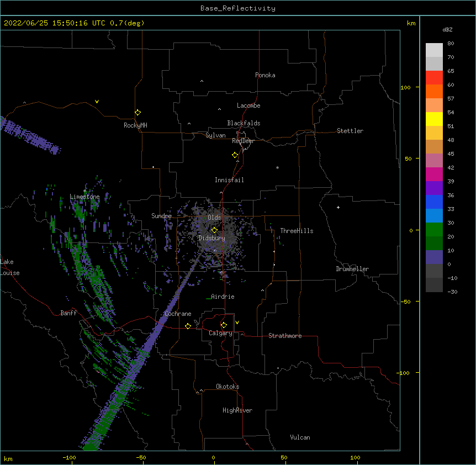The height and width of the screenshot is (465, 476).
Task: Click the Innisfail city label
Action: pyautogui.click(x=229, y=180)
